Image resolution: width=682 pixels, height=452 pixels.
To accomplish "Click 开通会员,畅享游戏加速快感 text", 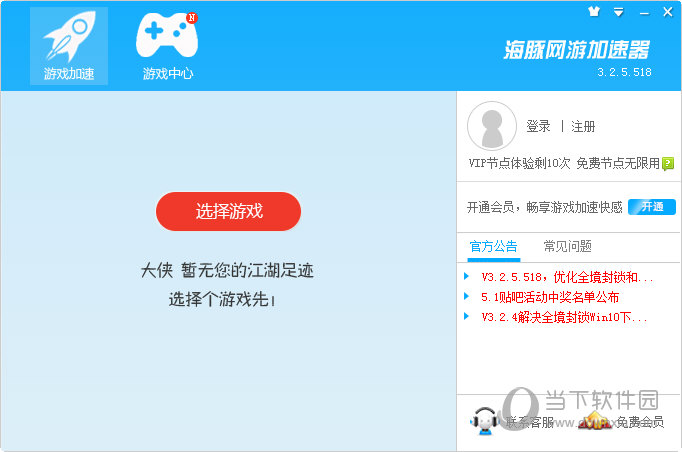I will pyautogui.click(x=545, y=207).
